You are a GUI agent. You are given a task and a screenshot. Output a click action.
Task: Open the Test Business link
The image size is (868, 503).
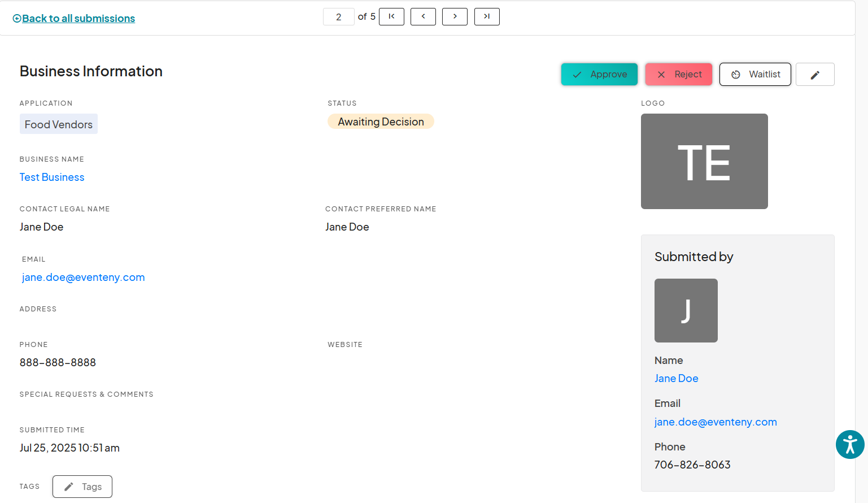click(x=52, y=177)
